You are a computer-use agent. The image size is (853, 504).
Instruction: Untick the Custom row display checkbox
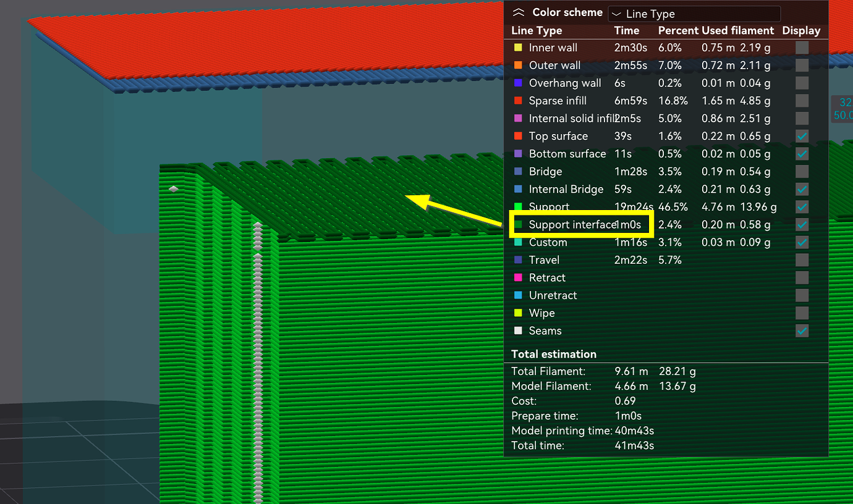(x=802, y=242)
